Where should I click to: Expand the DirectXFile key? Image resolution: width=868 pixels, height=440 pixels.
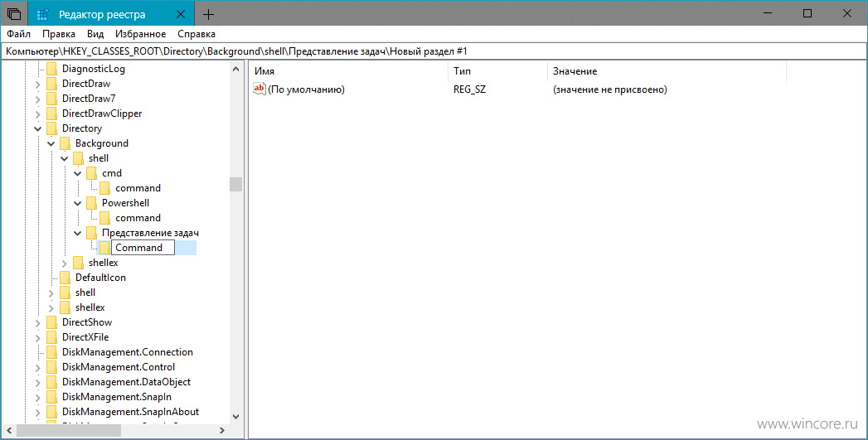click(x=37, y=337)
